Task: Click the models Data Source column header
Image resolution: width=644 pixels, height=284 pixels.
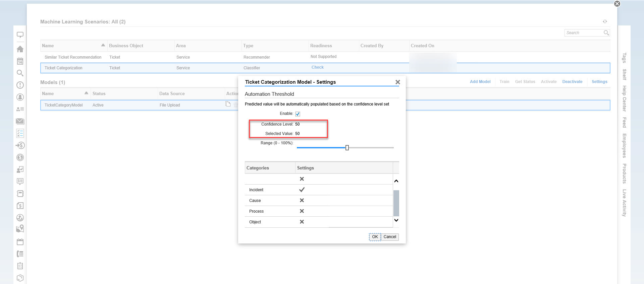Action: tap(191, 94)
